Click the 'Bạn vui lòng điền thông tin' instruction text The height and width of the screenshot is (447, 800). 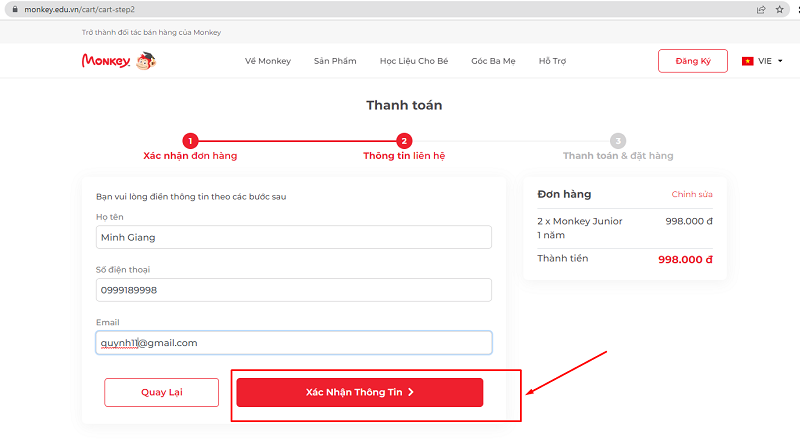click(191, 197)
